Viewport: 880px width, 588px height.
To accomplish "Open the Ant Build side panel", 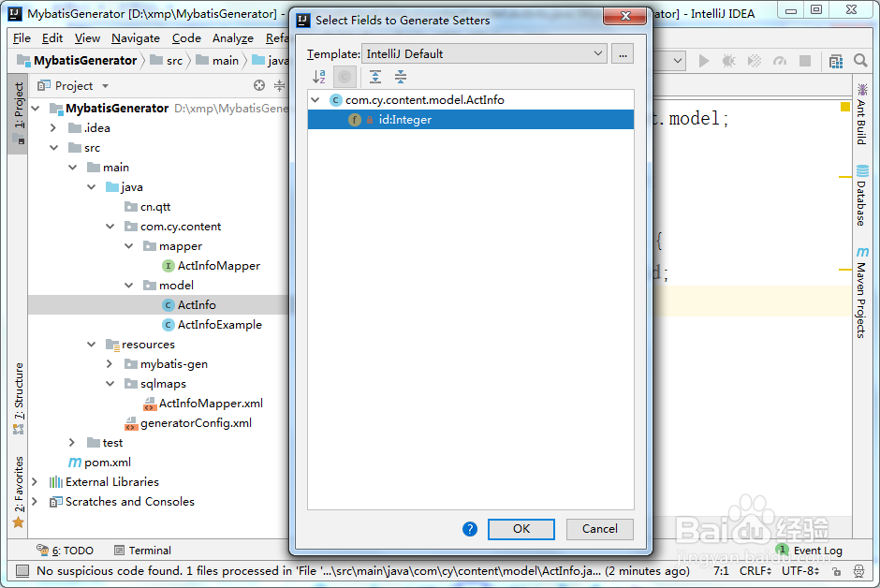I will click(x=861, y=114).
